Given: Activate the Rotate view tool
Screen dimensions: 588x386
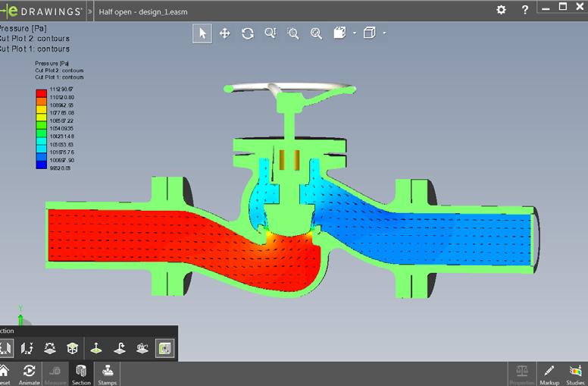Looking at the screenshot, I should point(247,33).
